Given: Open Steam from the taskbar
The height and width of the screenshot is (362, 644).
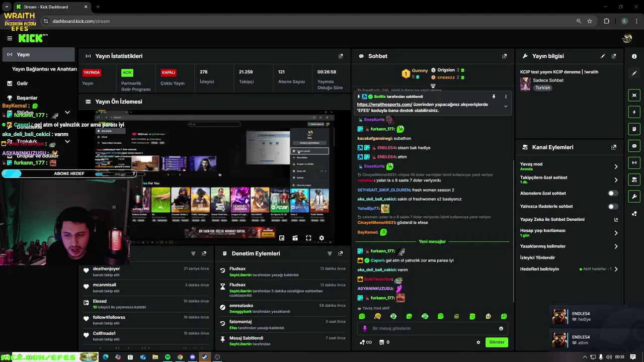Looking at the screenshot, I should tap(205, 357).
